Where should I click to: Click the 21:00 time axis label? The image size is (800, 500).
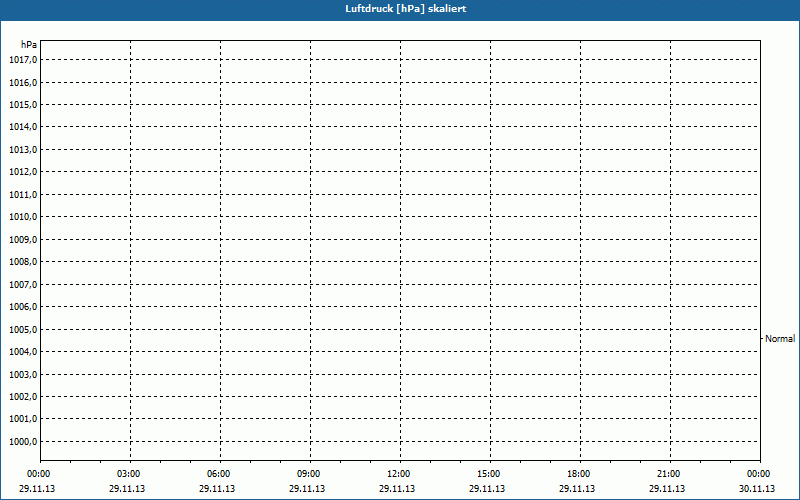pos(668,474)
